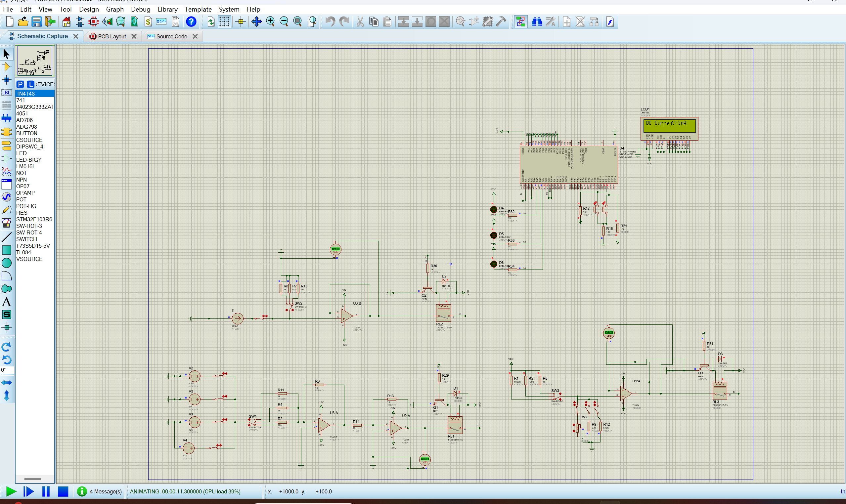Screen dimensions: 846x504
Task: Open the Debug menu
Action: pos(141,9)
